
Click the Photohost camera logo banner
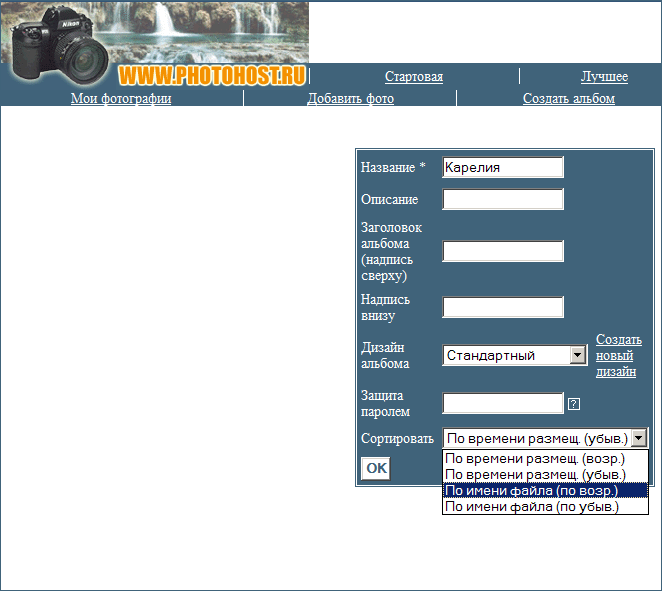pos(155,43)
